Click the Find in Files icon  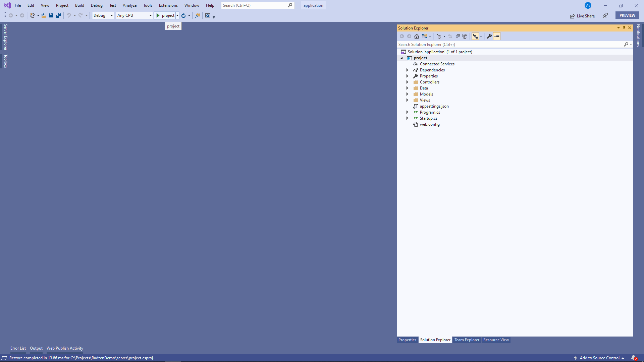198,15
